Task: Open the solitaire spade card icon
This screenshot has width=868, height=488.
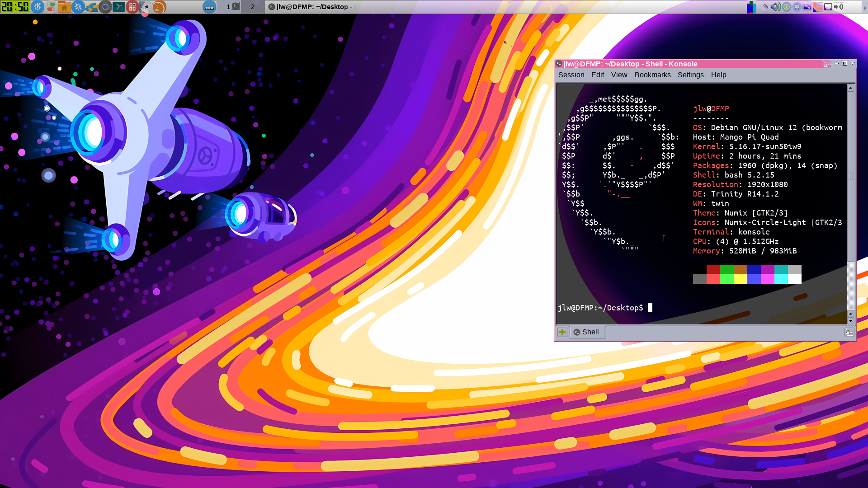Action: (x=146, y=7)
